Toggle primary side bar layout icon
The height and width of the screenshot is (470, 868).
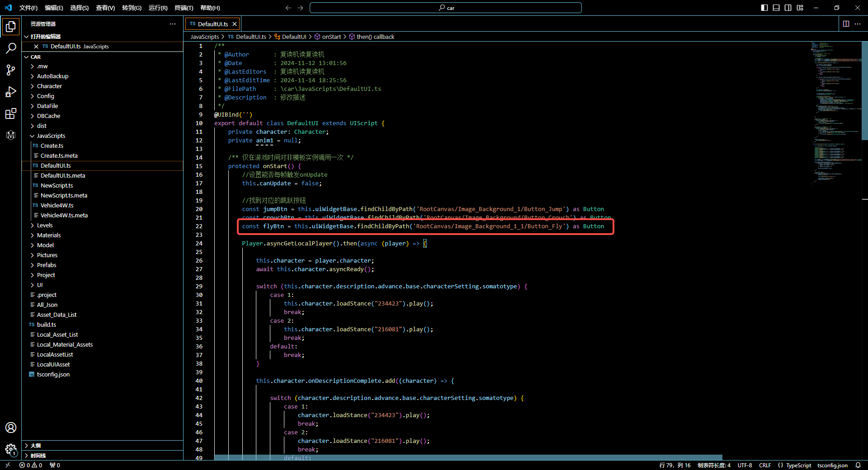click(764, 8)
